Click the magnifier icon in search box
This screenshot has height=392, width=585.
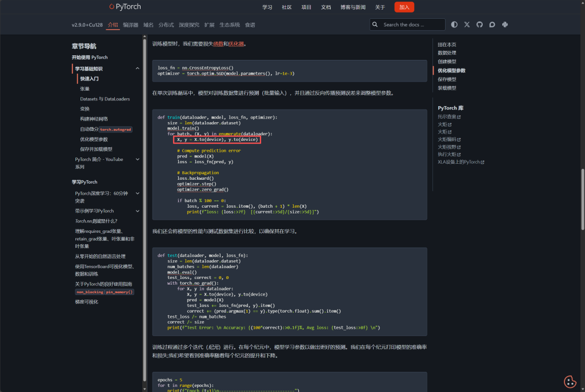375,25
